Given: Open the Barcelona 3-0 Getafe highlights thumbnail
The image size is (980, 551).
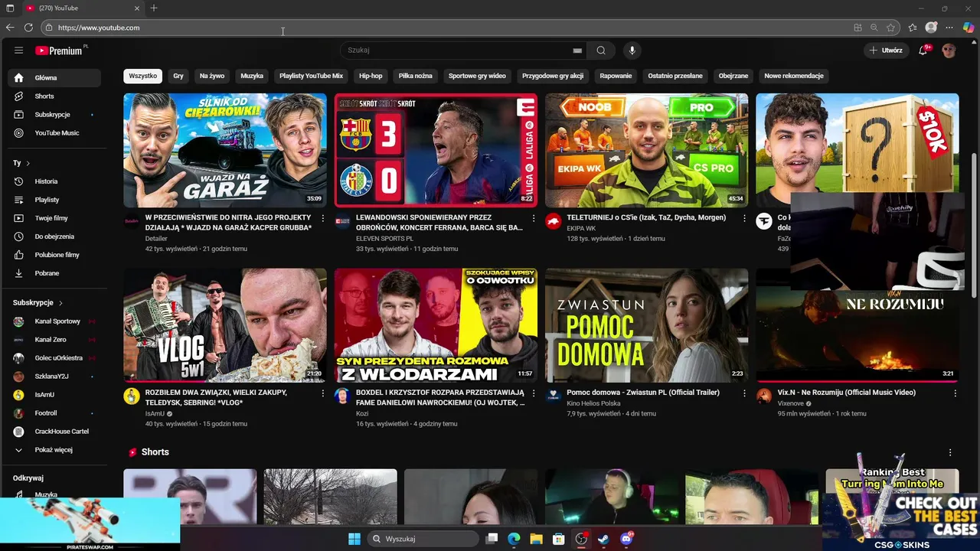Looking at the screenshot, I should (436, 150).
